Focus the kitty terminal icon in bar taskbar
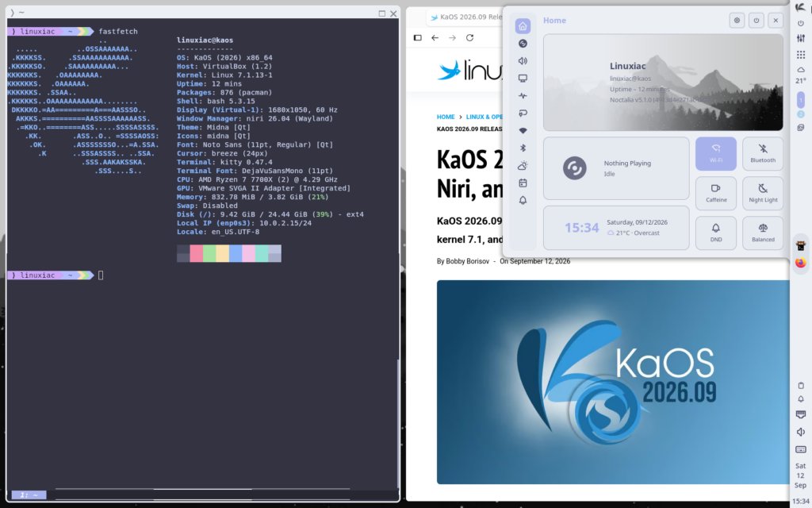The width and height of the screenshot is (812, 508). [x=801, y=246]
